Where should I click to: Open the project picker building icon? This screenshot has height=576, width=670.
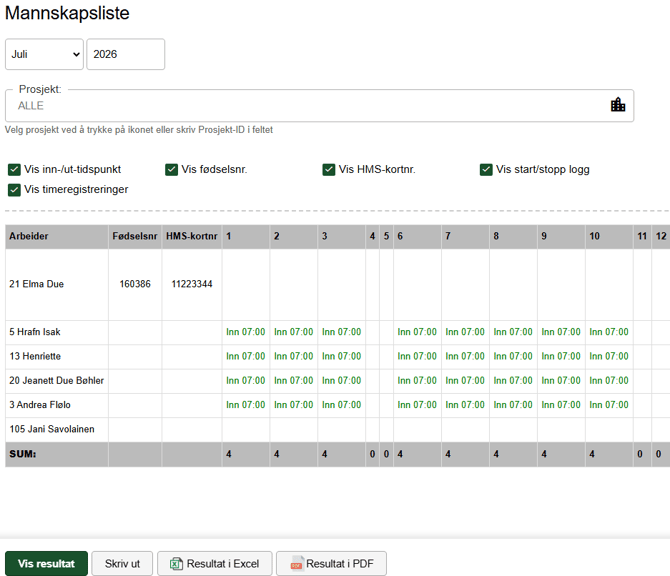coord(618,105)
